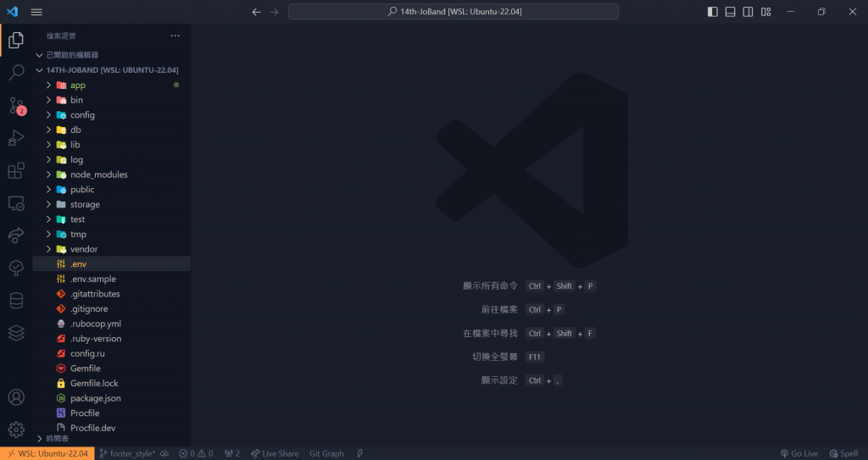Open the .env.sample file
The height and width of the screenshot is (460, 868).
point(112,279)
